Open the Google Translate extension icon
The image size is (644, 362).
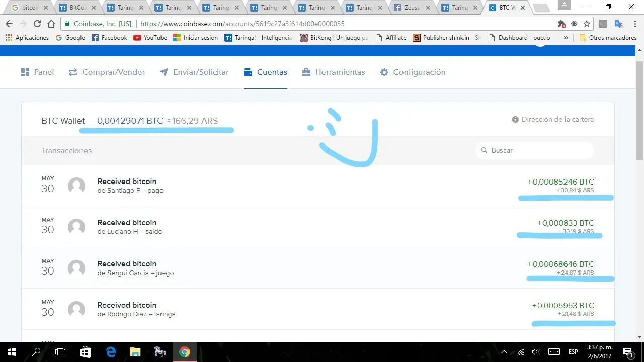pos(619,24)
